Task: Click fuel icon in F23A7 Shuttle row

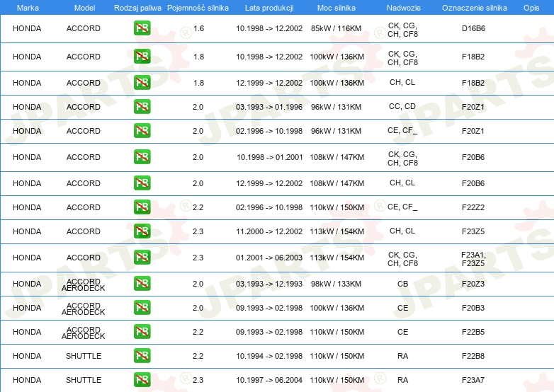Action: pyautogui.click(x=142, y=380)
